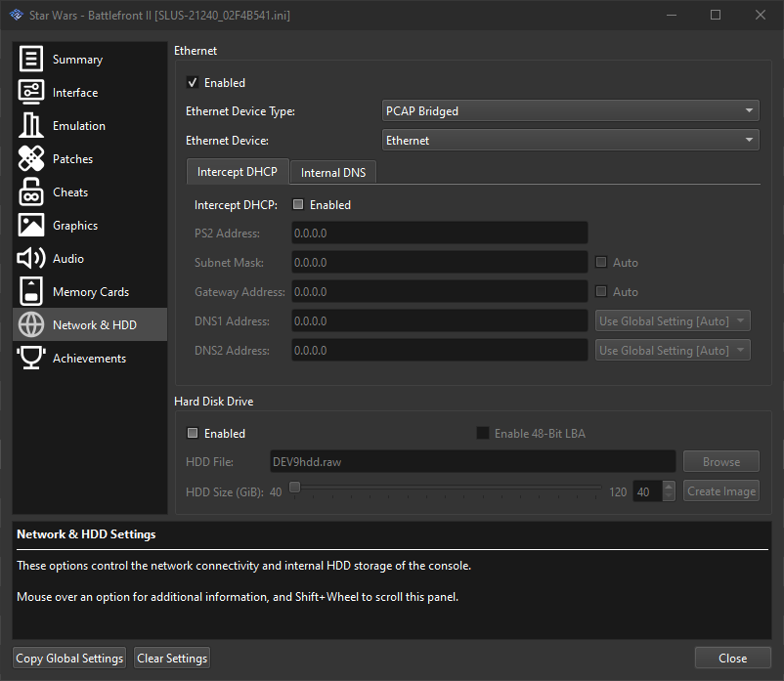Image resolution: width=784 pixels, height=681 pixels.
Task: Enable the Hard Disk Drive checkbox
Action: click(193, 433)
